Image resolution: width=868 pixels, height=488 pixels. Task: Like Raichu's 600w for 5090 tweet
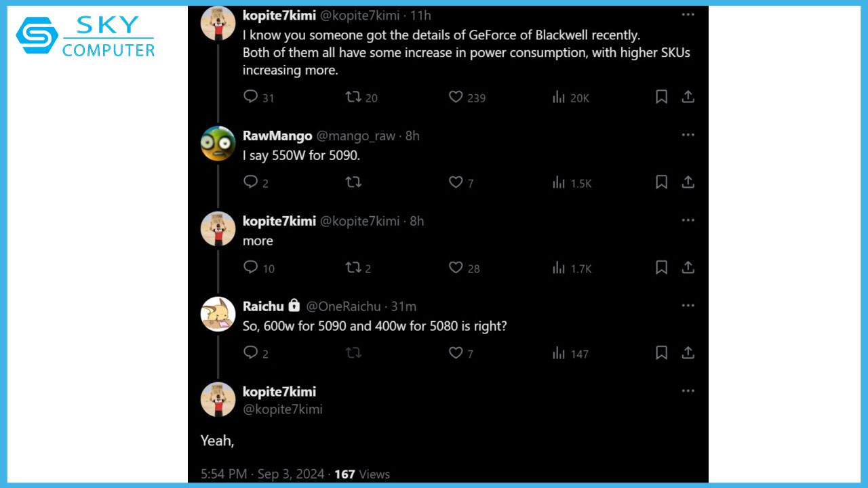click(x=456, y=353)
